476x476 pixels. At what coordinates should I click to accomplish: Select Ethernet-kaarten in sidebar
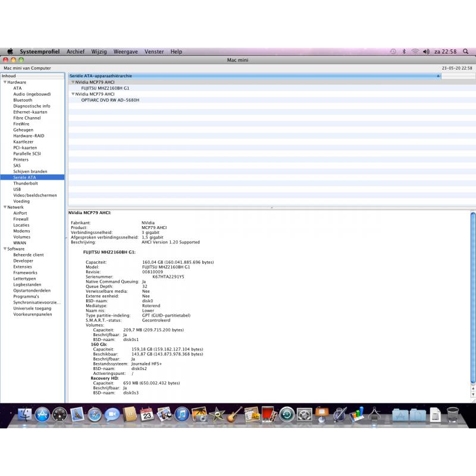(x=30, y=112)
